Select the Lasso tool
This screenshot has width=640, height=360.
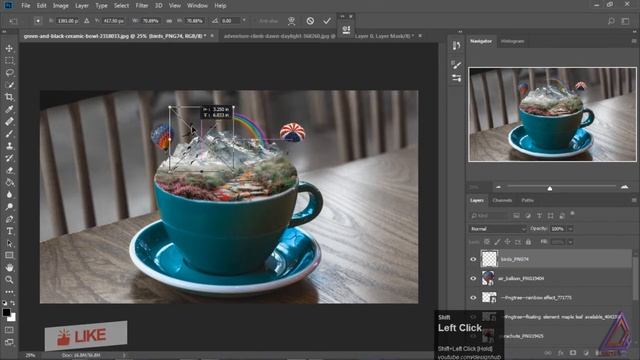pyautogui.click(x=9, y=73)
